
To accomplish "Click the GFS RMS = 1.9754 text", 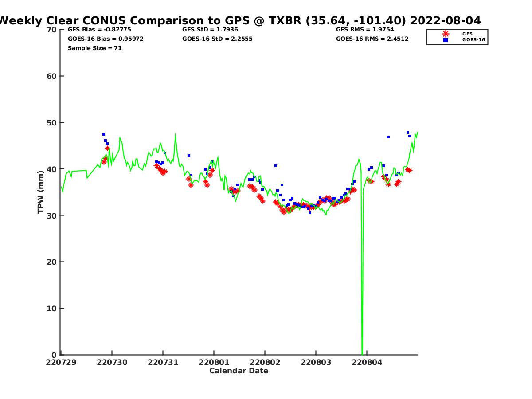I will point(365,30).
